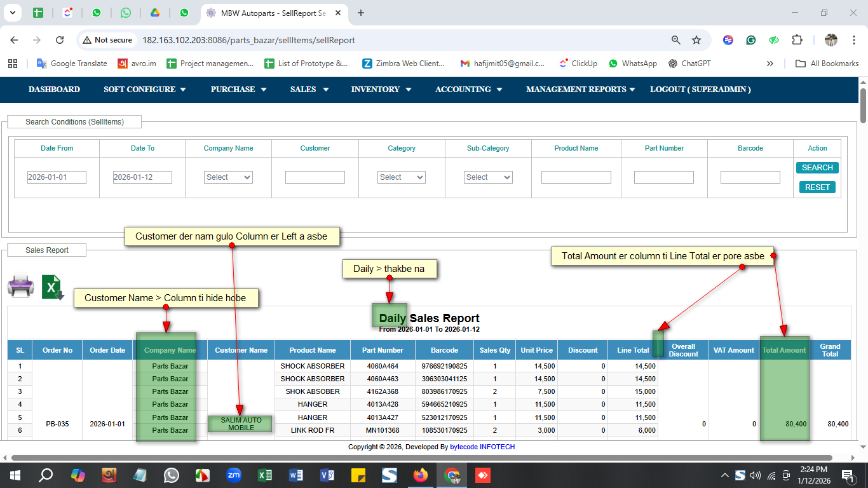Click the horizontal scrollbar below the report
The height and width of the screenshot is (488, 868).
point(421,457)
